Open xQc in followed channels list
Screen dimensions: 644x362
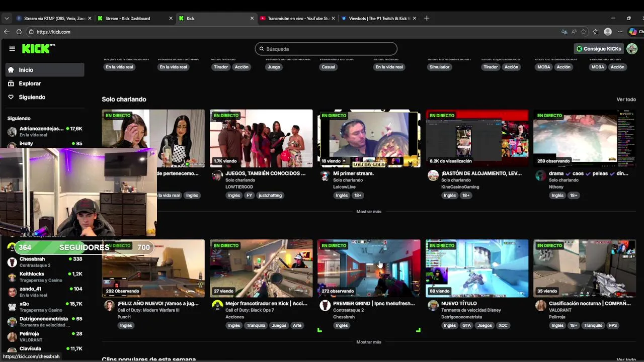point(45,307)
